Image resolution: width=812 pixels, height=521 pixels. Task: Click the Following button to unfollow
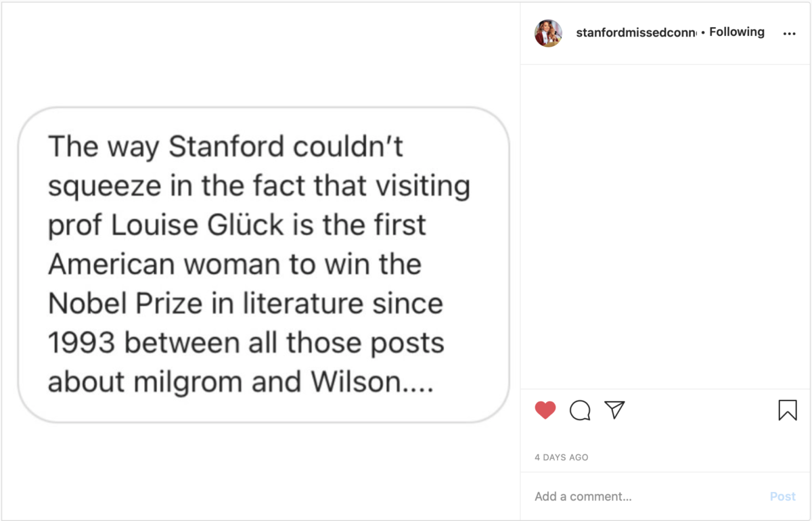pyautogui.click(x=737, y=32)
